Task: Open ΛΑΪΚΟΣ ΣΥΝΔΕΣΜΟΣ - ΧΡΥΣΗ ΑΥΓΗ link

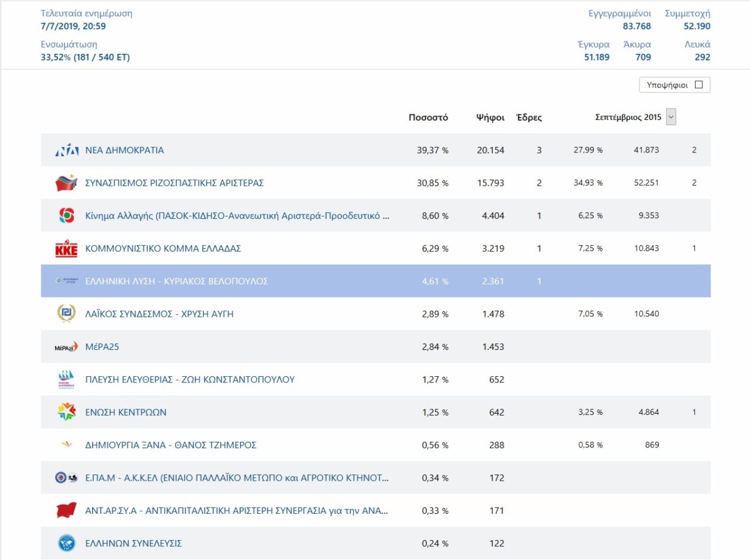Action: (159, 314)
